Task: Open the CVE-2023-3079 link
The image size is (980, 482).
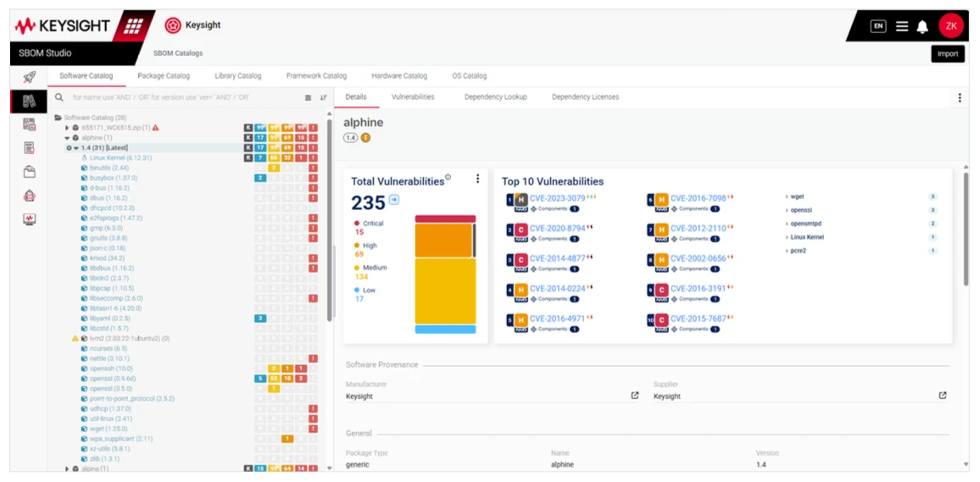Action: point(557,198)
